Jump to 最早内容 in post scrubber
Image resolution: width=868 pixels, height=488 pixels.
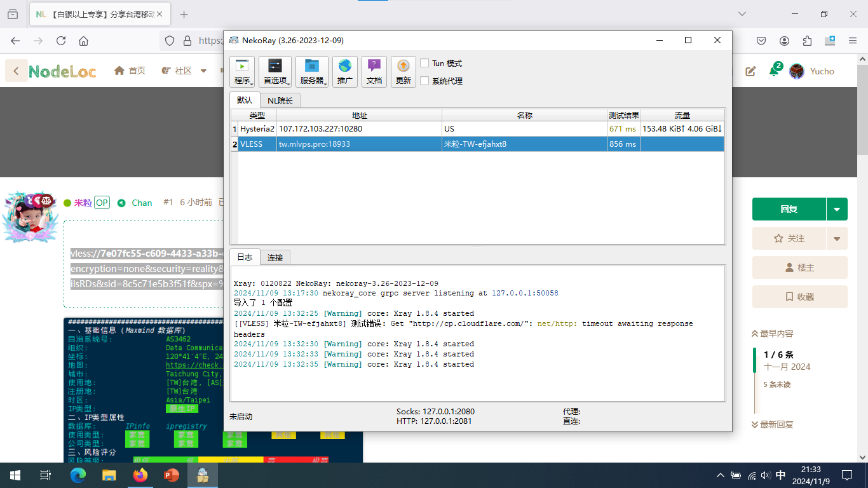pos(772,334)
